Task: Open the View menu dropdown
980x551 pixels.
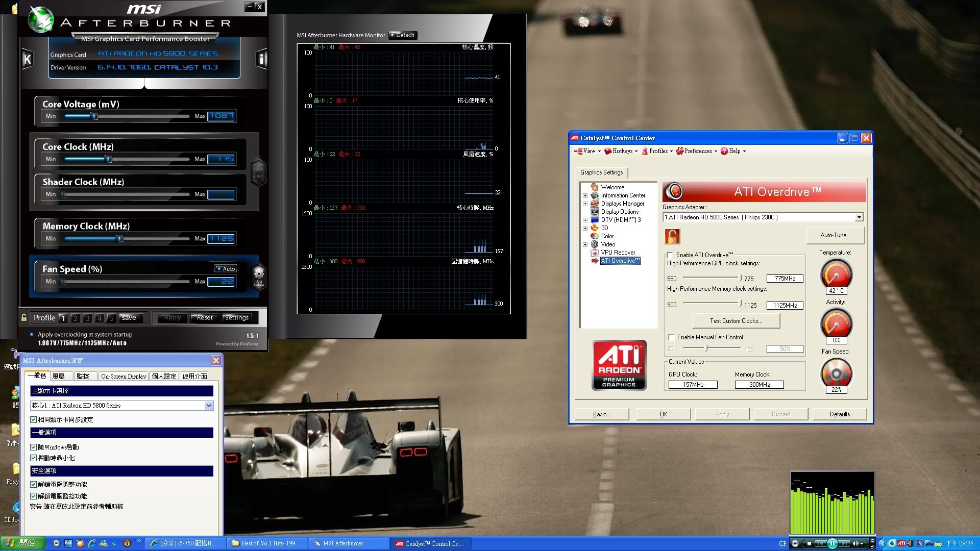Action: tap(587, 151)
